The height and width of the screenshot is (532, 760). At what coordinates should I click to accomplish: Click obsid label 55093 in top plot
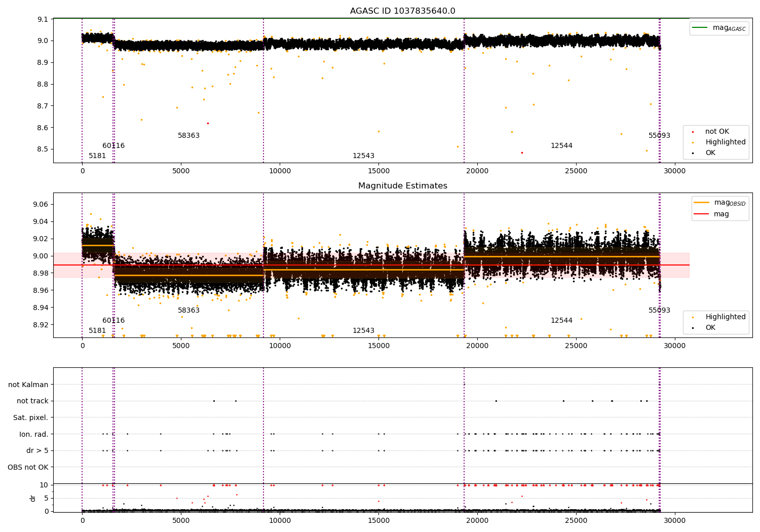(659, 136)
